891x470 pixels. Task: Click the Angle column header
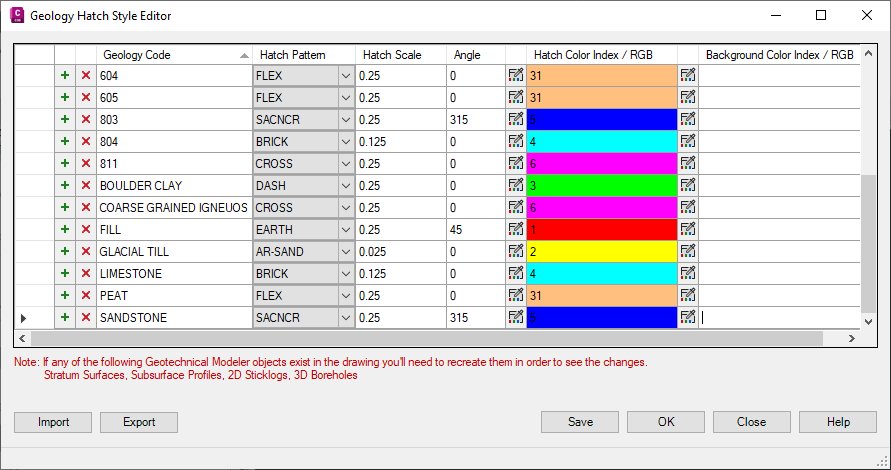tap(476, 55)
